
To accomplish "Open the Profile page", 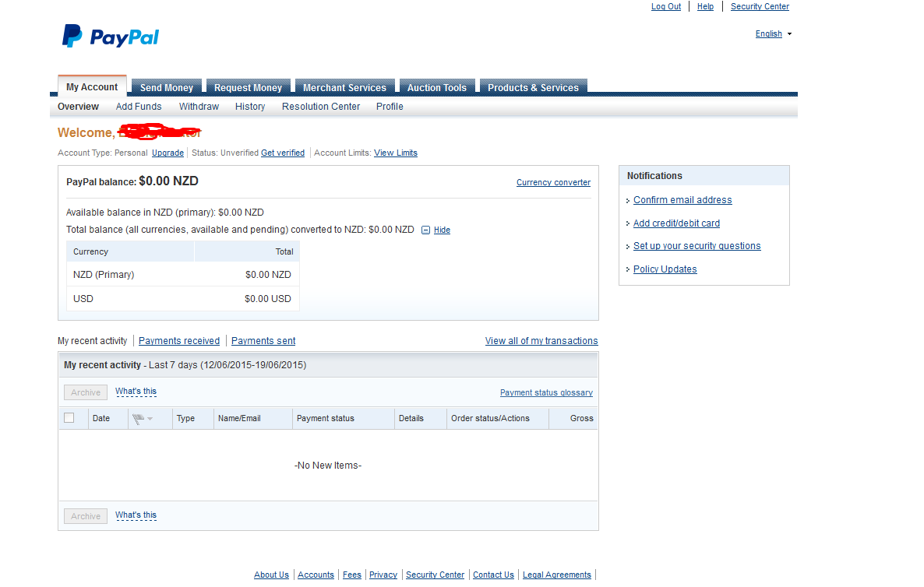I will (390, 107).
